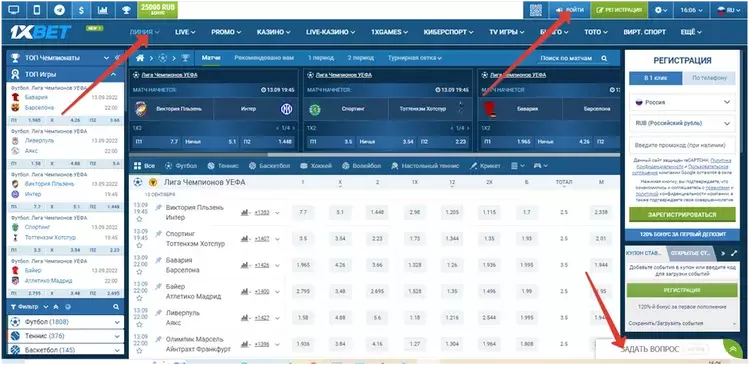Image resolution: width=750 pixels, height=365 pixels.
Task: Open the TV Игры menu
Action: [507, 32]
